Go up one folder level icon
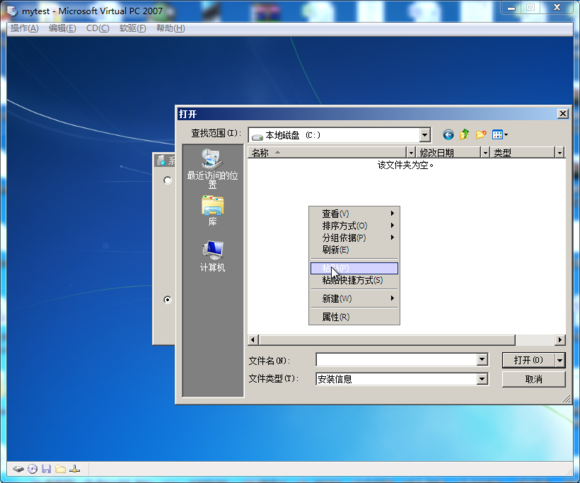Image resolution: width=580 pixels, height=483 pixels. click(x=464, y=134)
